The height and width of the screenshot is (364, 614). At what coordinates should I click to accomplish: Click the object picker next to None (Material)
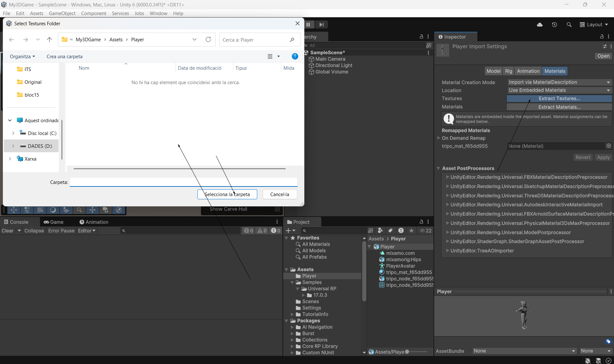point(608,146)
